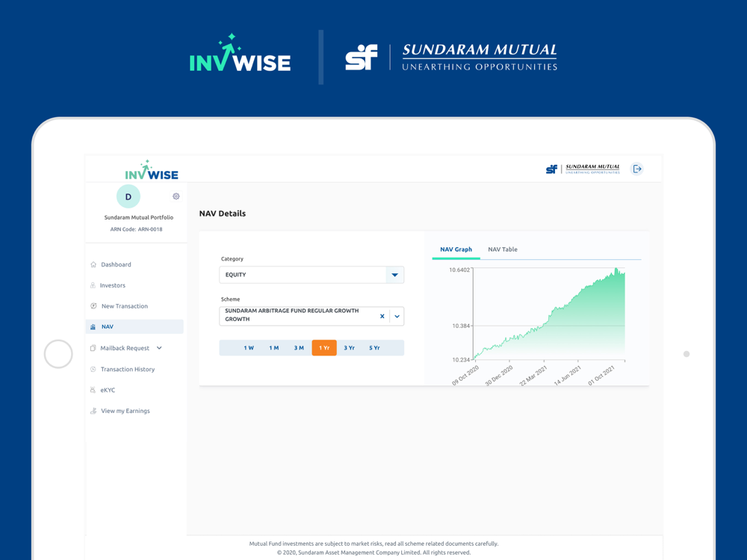This screenshot has height=560, width=747.
Task: Click the 'Sundaram Mutual Portfolio' name
Action: (139, 217)
